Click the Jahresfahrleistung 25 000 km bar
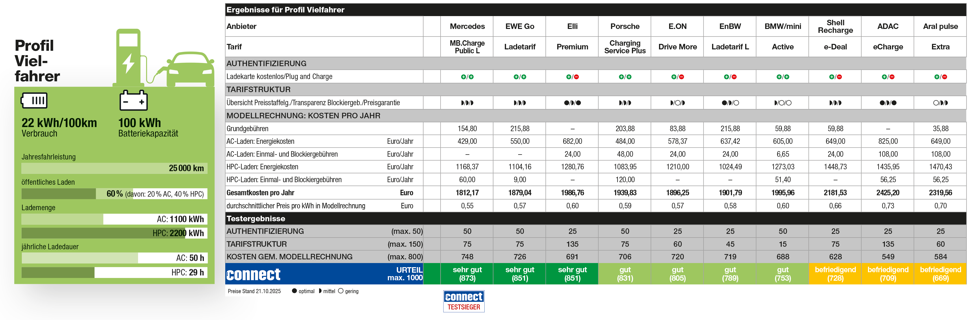The image size is (980, 320). coord(114,168)
